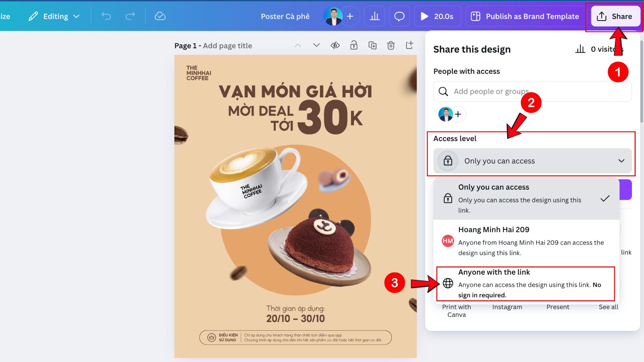644x362 pixels.
Task: Move page up with chevron arrow
Action: coord(298,46)
